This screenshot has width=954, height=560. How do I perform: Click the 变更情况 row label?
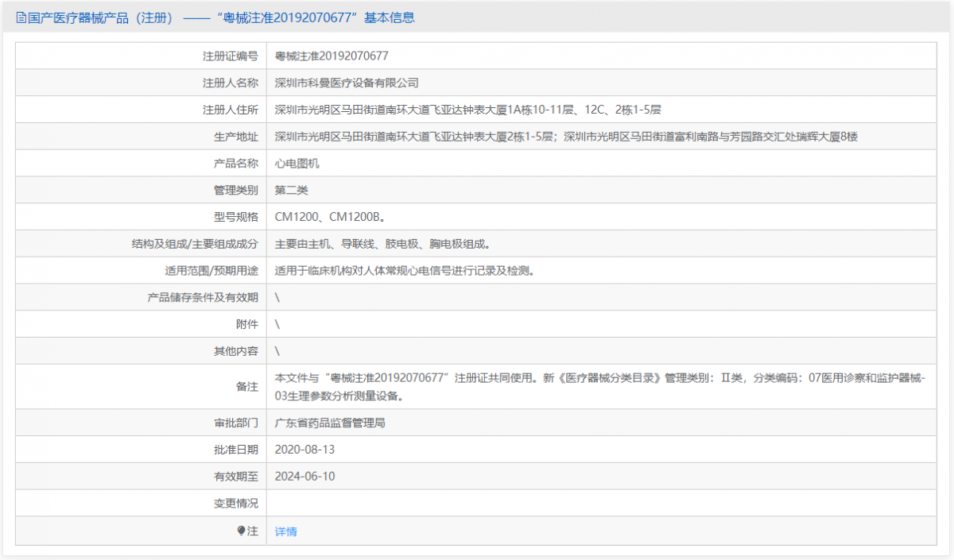[x=236, y=504]
